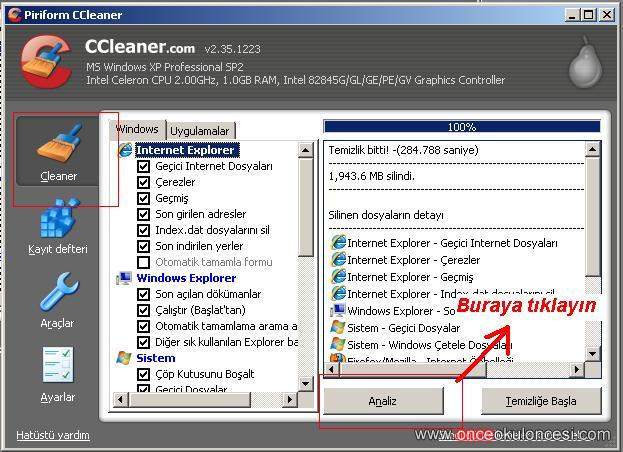623x452 pixels.
Task: Click up arrow of results scrollbar
Action: click(x=592, y=149)
